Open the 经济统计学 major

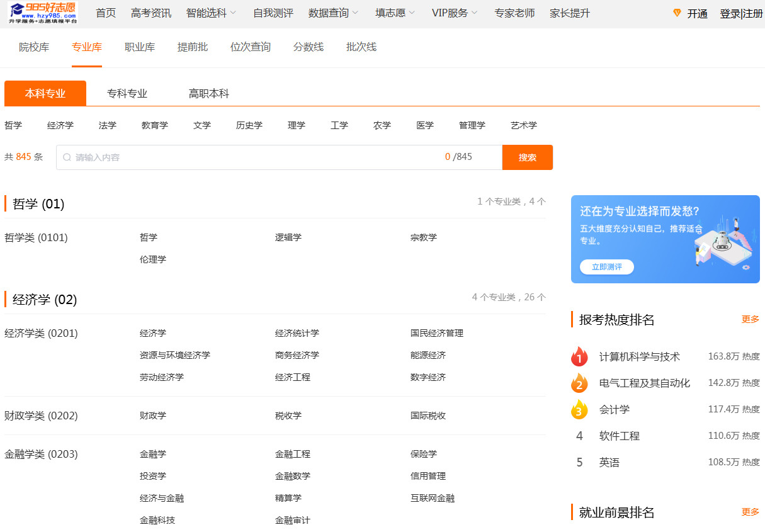pos(297,333)
